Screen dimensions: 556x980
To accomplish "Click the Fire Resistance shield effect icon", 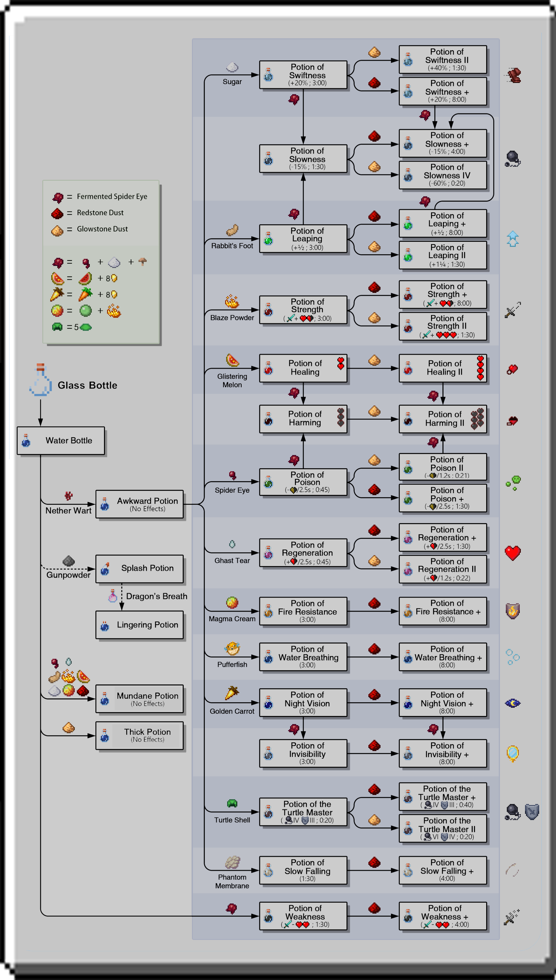I will pyautogui.click(x=513, y=611).
